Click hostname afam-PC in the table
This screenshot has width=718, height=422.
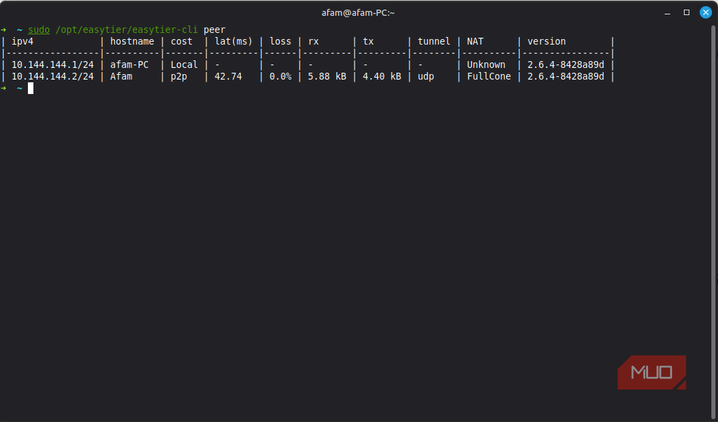129,65
